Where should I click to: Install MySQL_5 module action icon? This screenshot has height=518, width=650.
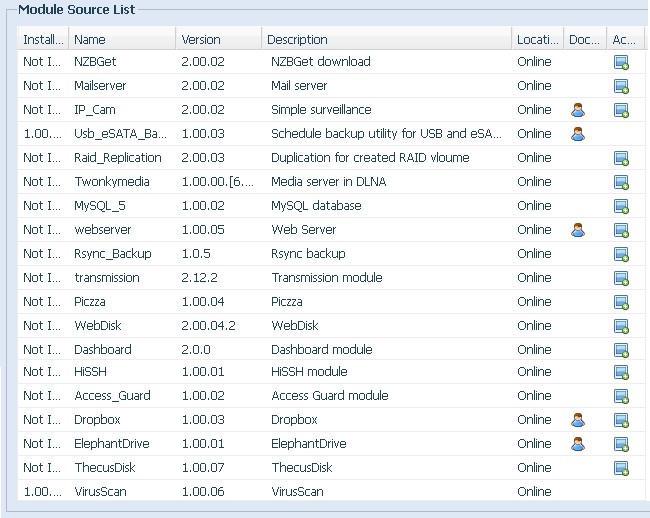click(621, 207)
